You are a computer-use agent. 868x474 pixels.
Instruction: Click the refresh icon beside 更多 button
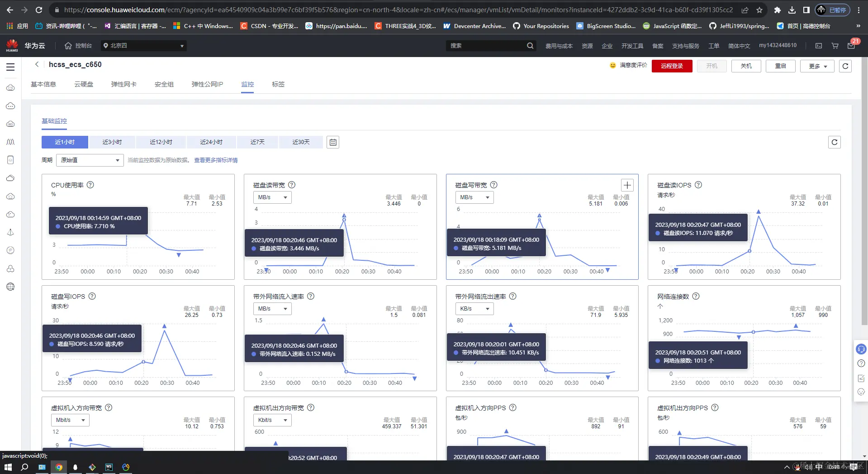[x=845, y=66]
